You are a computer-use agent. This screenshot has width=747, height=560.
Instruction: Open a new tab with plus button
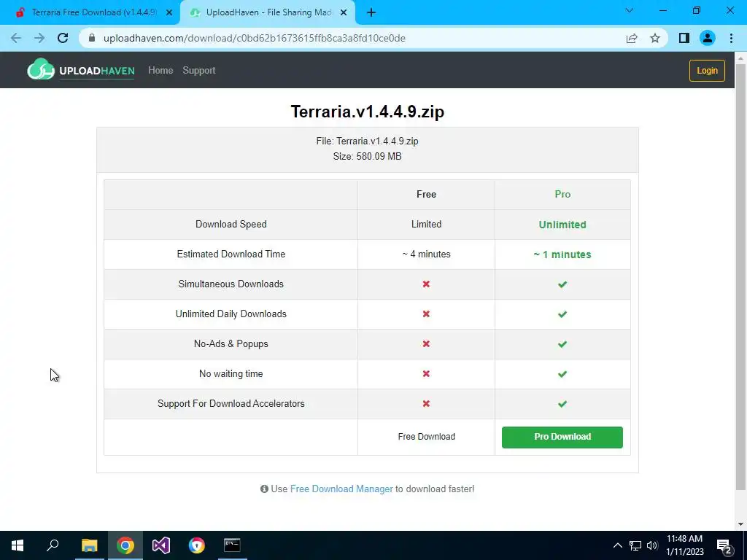click(x=371, y=12)
